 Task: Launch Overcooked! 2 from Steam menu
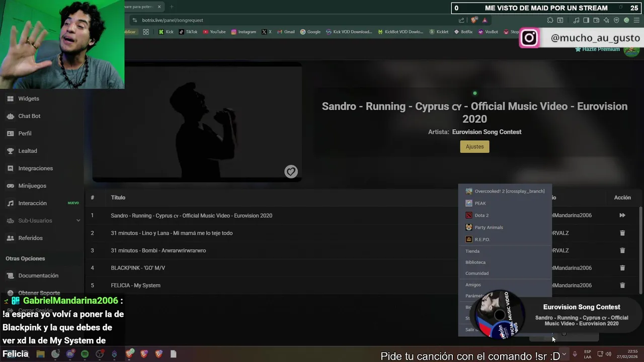click(x=505, y=191)
